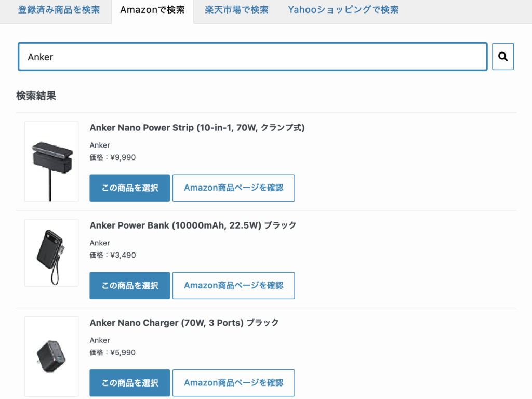Click the price 価格：¥5,990
532x399 pixels.
click(112, 353)
